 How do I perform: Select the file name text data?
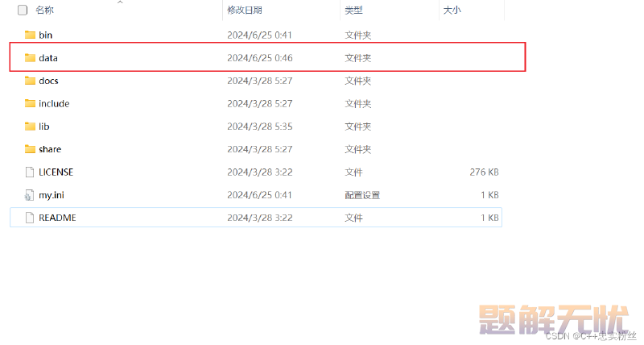pos(48,58)
